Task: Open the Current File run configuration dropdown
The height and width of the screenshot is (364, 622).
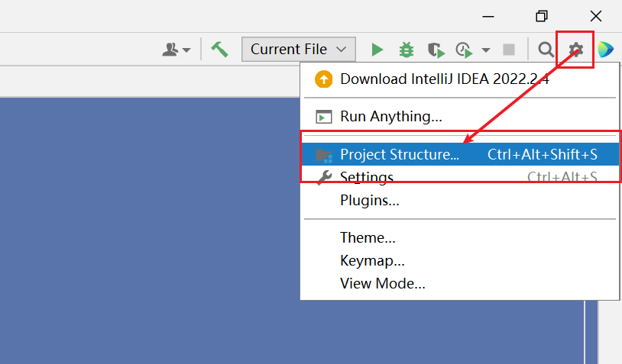Action: coord(299,49)
